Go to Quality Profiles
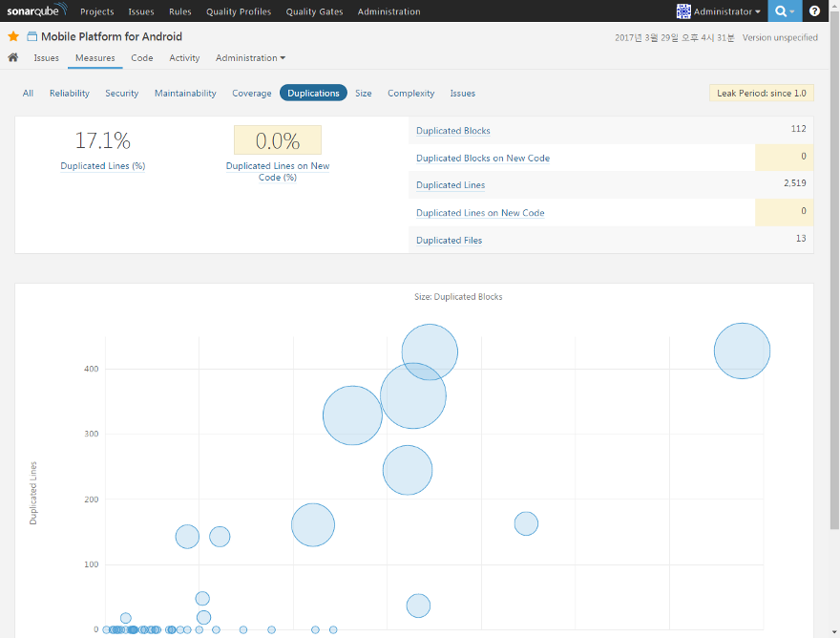 coord(239,11)
